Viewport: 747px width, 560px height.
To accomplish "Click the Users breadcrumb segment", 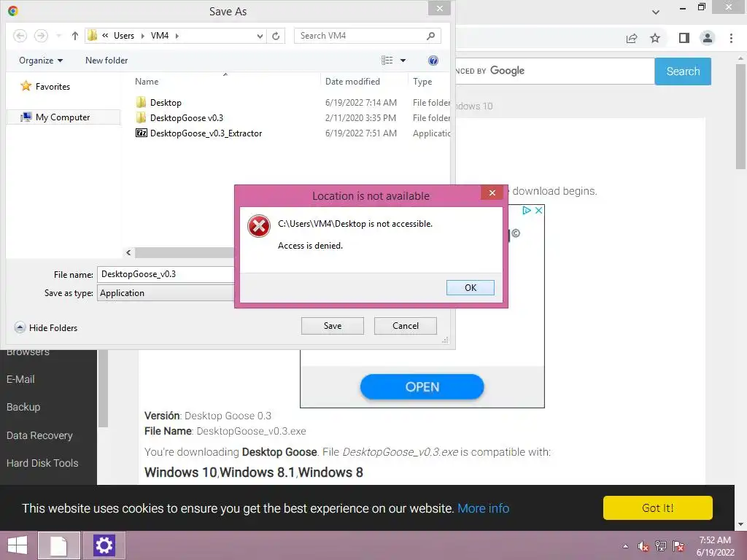I will pyautogui.click(x=124, y=36).
